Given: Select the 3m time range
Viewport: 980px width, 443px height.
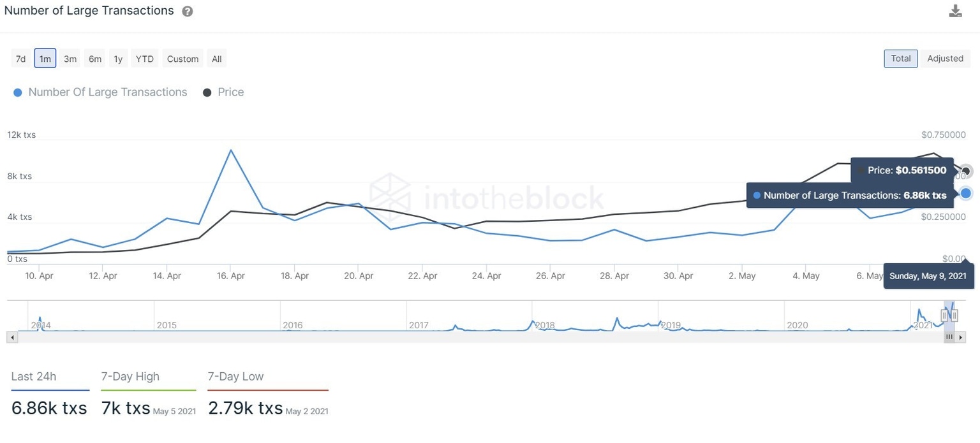Looking at the screenshot, I should pos(70,58).
